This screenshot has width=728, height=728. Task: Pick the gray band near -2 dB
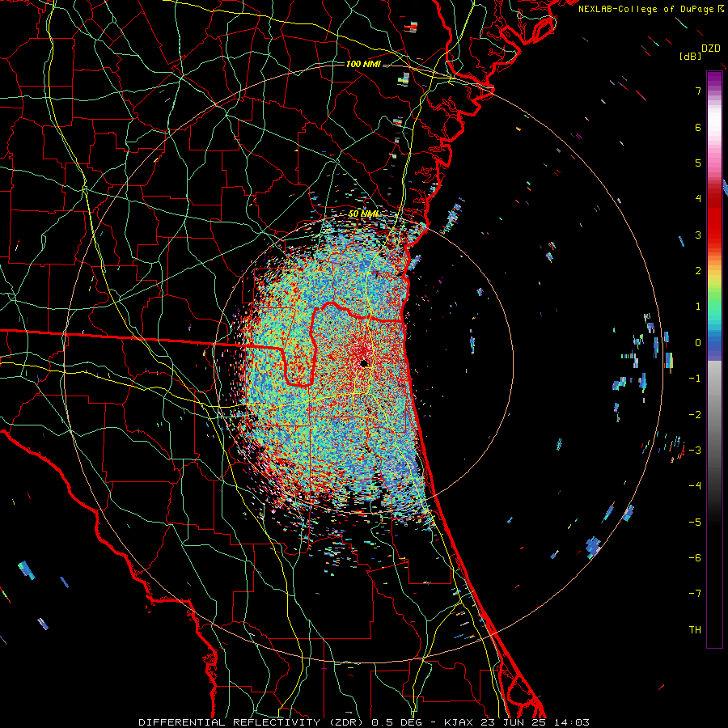coord(714,415)
